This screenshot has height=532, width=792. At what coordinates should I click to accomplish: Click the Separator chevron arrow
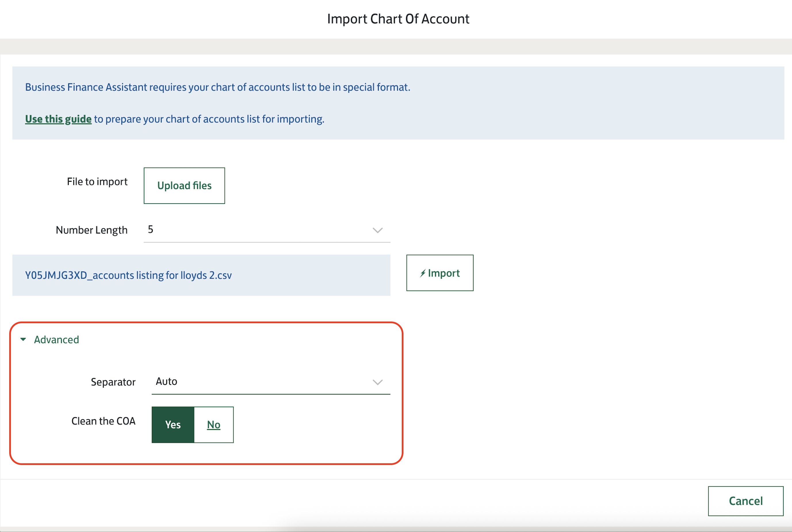(378, 382)
